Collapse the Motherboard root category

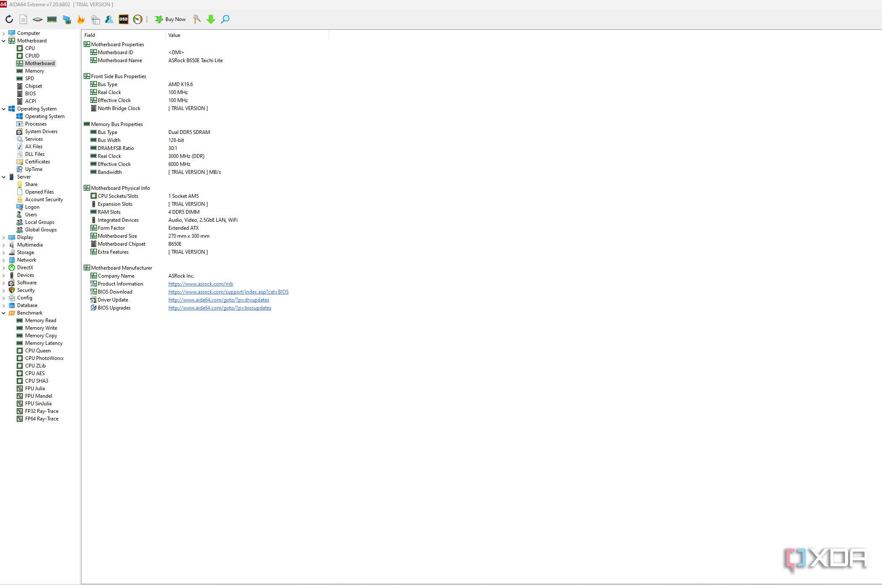point(4,41)
